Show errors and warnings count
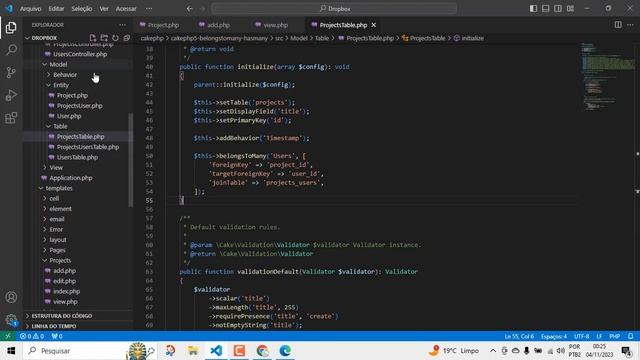Screen dimensions: 640x360 click(32, 336)
